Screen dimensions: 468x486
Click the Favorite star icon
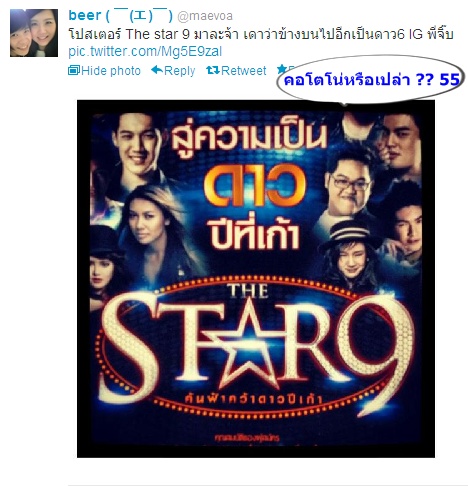(282, 69)
